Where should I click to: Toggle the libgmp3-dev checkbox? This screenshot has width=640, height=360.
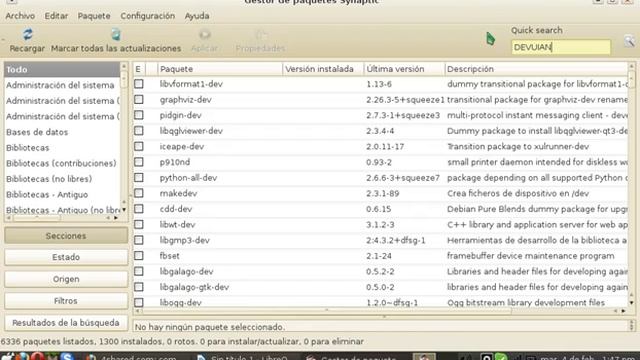click(139, 240)
